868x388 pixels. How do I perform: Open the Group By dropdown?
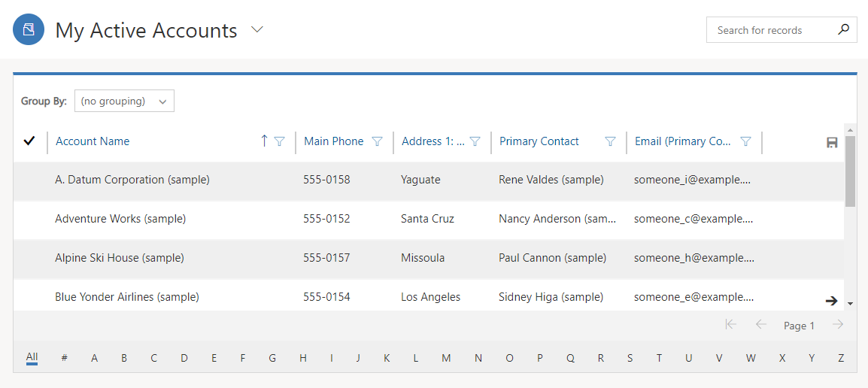125,102
